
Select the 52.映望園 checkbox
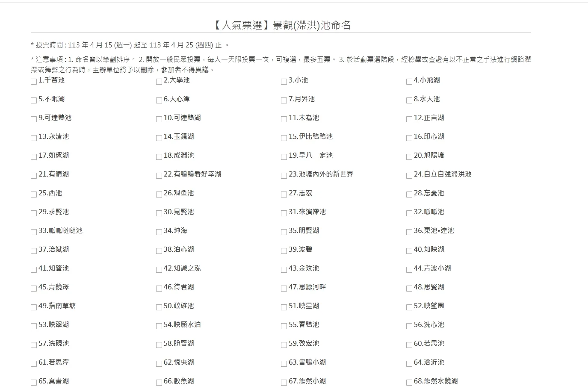[409, 307]
